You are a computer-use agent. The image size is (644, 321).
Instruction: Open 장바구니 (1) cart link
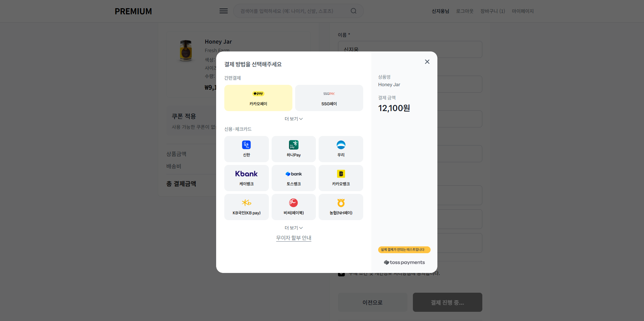pyautogui.click(x=493, y=11)
